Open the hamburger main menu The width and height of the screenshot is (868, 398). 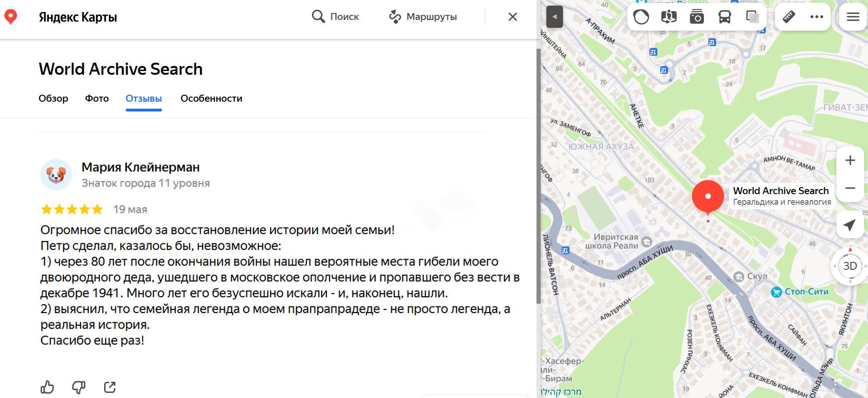pos(853,17)
